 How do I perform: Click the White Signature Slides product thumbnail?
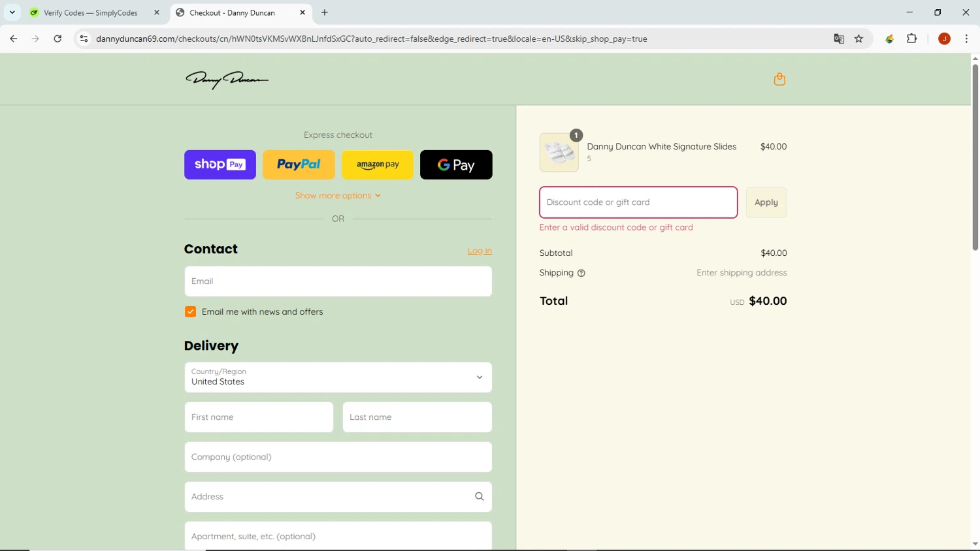point(559,153)
